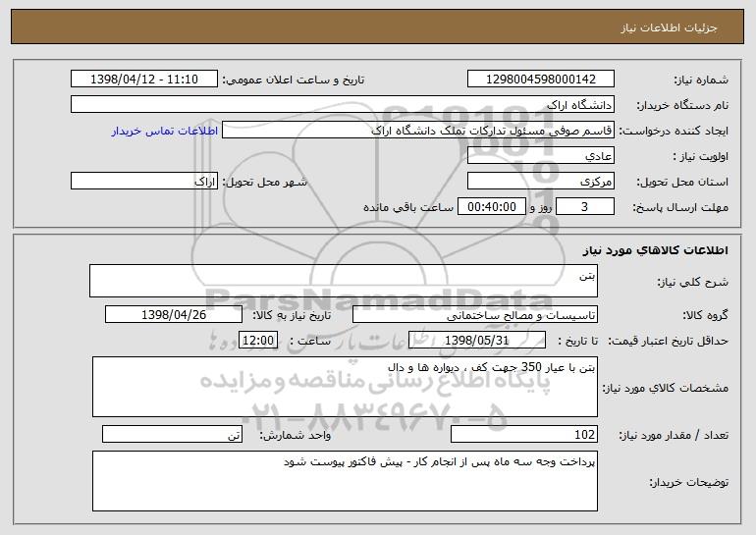The width and height of the screenshot is (756, 535).
Task: Click the label تا تاریخ
Action: coord(577,342)
